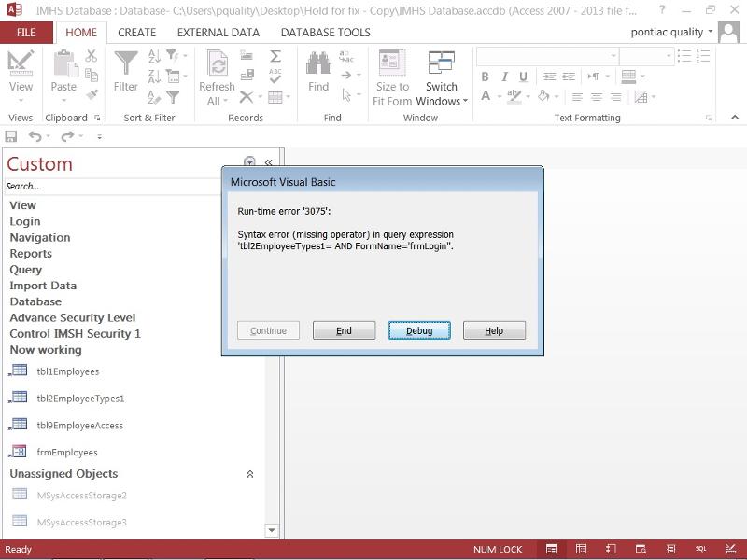Switch to the DATABASE TOOLS tab
747x560 pixels.
(325, 33)
